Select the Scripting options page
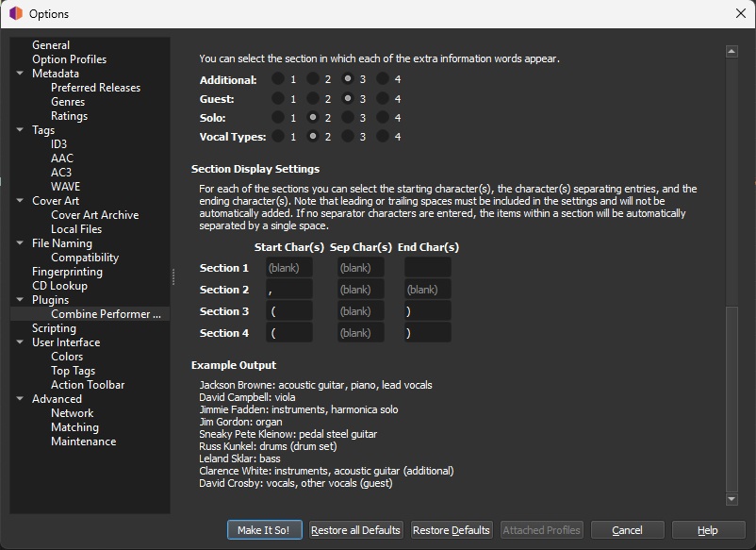This screenshot has height=550, width=756. coord(54,328)
